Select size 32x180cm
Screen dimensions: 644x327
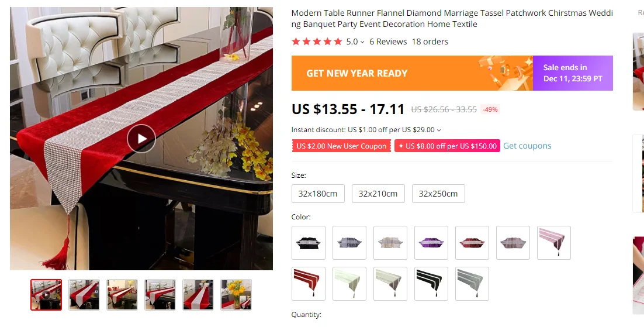point(318,194)
